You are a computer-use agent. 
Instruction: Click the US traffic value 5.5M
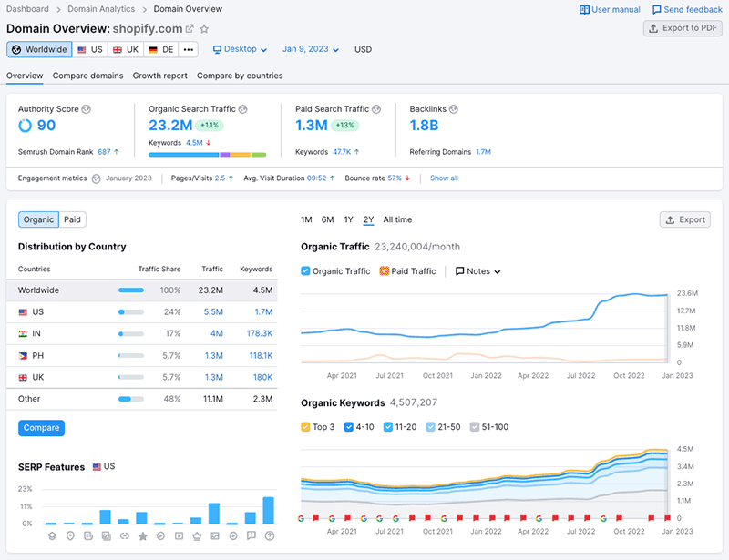tap(213, 311)
